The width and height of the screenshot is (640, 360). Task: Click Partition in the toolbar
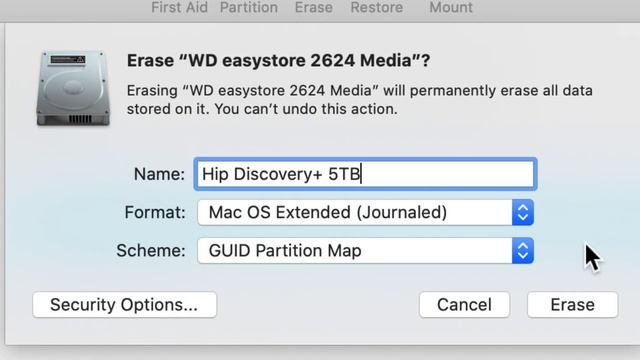(x=249, y=7)
